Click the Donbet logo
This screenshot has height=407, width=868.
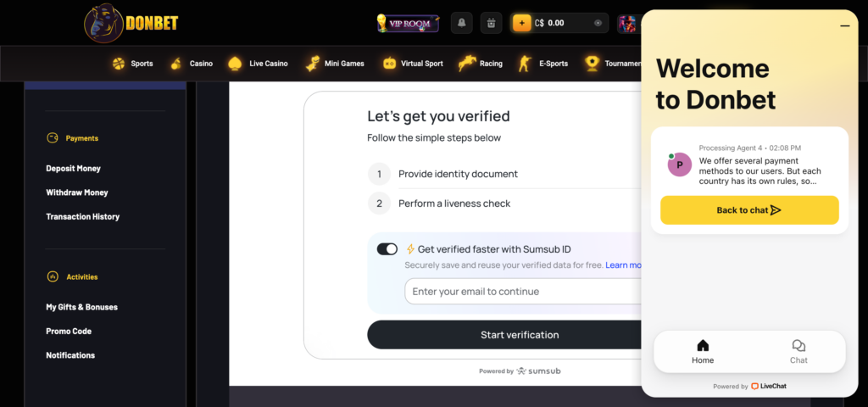click(131, 23)
